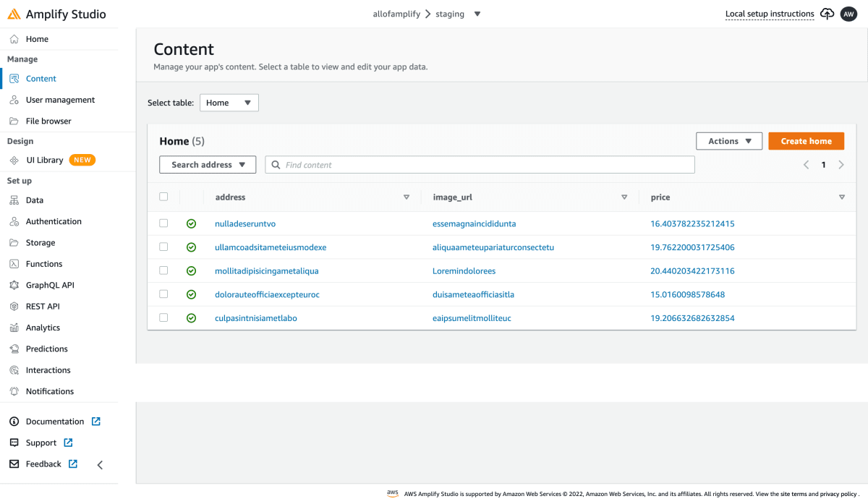The image size is (868, 504).
Task: Click price value 16.403782235212415
Action: point(692,224)
